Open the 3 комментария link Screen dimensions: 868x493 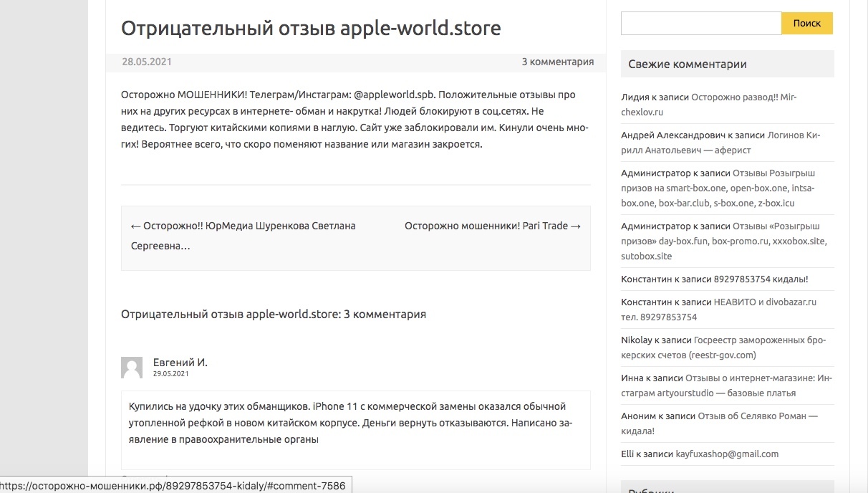[x=557, y=62]
